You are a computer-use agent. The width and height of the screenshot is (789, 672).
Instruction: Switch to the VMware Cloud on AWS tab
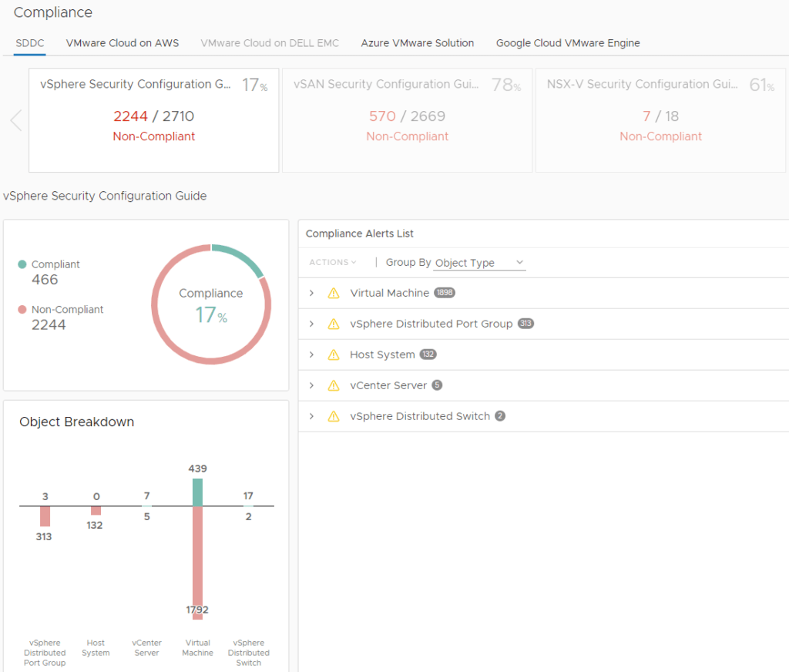click(122, 43)
